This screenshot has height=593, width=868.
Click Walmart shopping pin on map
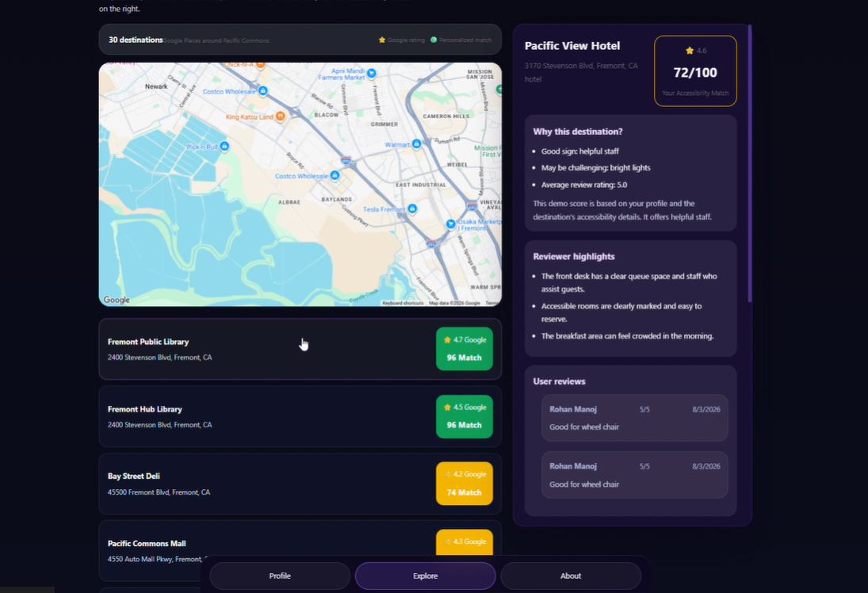coord(416,144)
